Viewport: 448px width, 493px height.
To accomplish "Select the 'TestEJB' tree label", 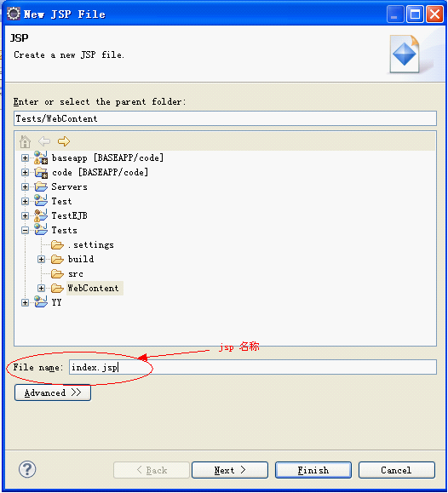I will 69,215.
